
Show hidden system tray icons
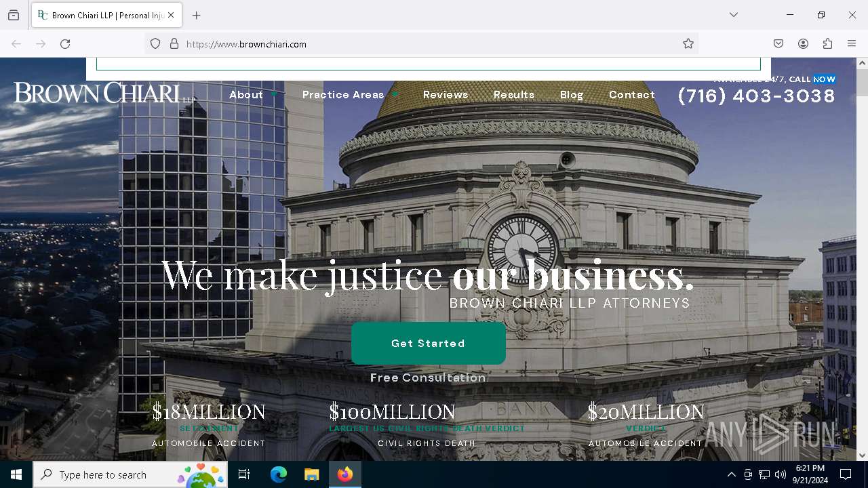pyautogui.click(x=731, y=474)
